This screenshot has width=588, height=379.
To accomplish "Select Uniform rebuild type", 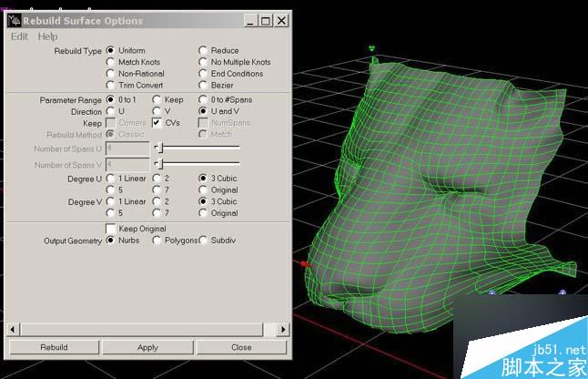I will (x=110, y=50).
